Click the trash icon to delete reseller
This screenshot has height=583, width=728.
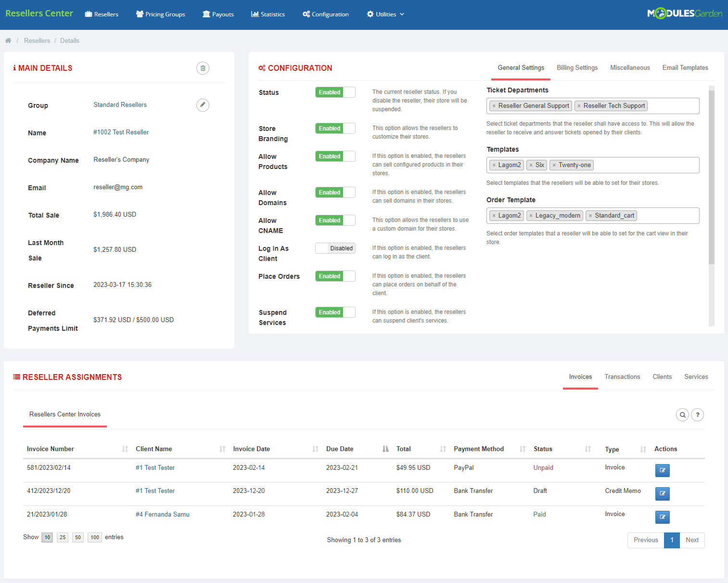[x=203, y=68]
